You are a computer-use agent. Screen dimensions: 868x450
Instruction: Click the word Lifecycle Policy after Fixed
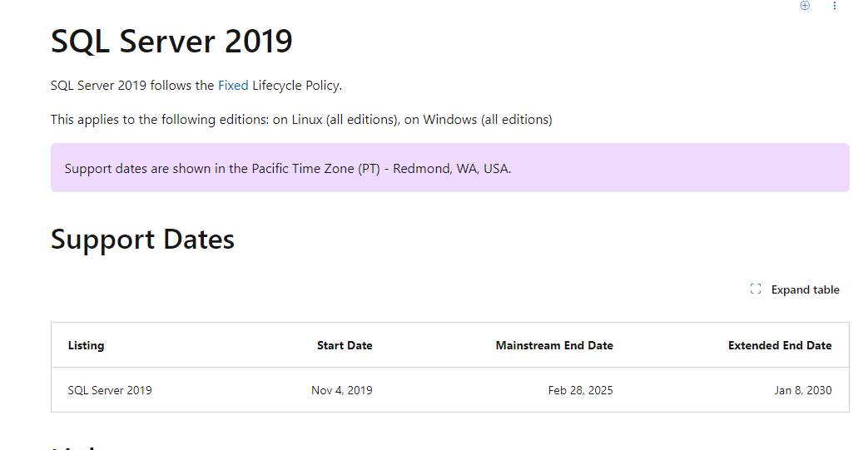[x=296, y=85]
